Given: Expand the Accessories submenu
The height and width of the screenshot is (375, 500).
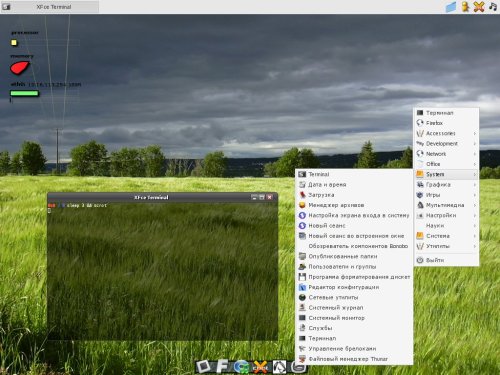Looking at the screenshot, I should pos(446,133).
